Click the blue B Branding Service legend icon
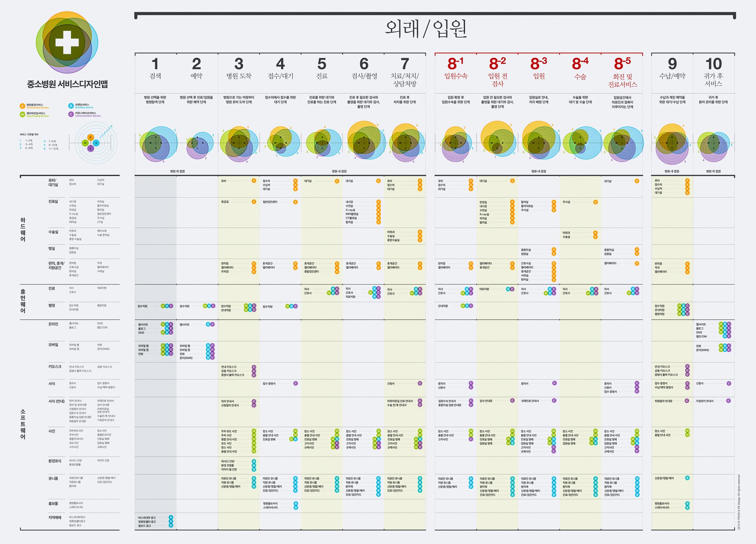 coord(71,106)
